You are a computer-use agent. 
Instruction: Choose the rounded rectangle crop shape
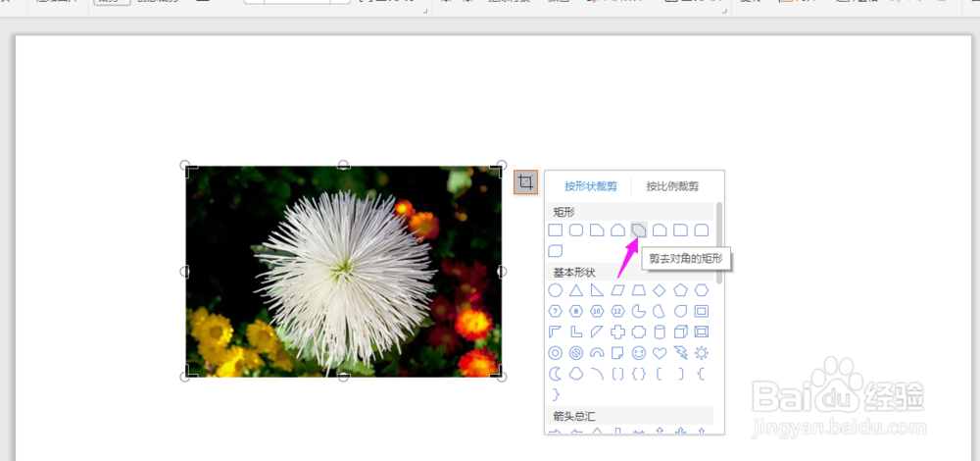coord(576,230)
